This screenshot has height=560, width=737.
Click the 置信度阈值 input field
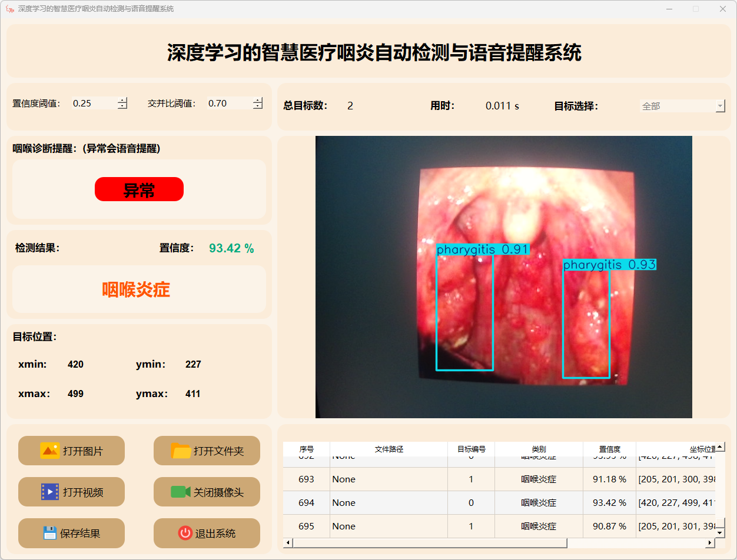93,104
